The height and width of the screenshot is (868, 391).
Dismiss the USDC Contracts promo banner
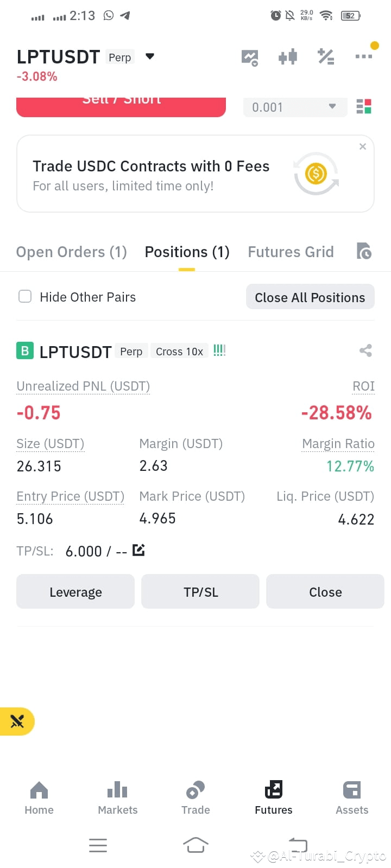[363, 146]
